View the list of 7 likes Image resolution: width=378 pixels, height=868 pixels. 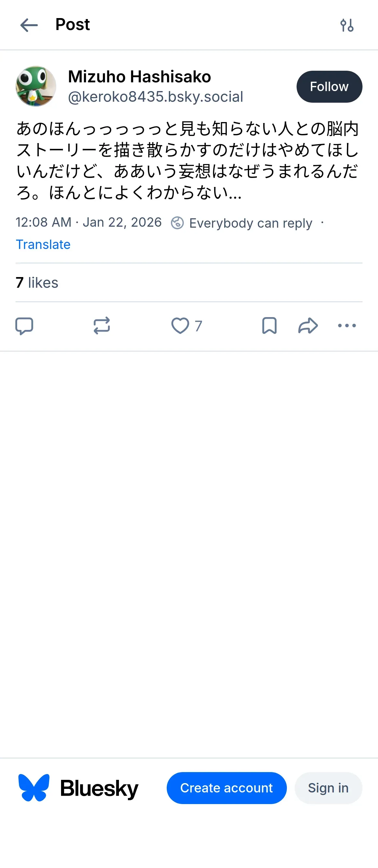click(x=37, y=283)
